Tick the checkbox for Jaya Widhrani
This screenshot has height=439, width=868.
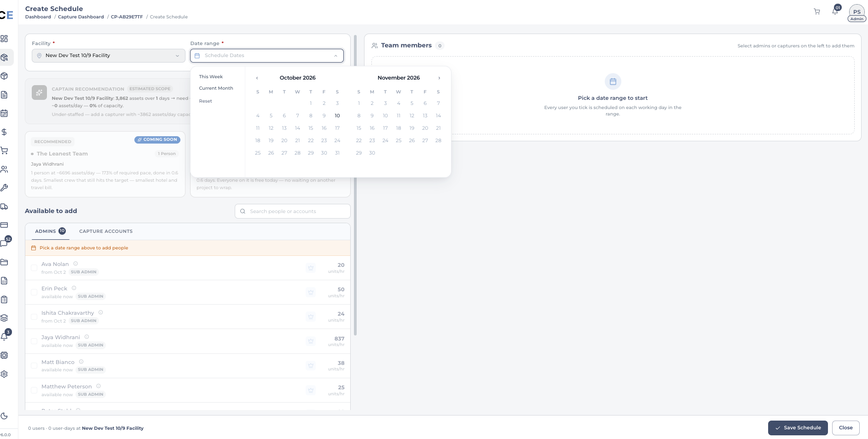click(34, 341)
